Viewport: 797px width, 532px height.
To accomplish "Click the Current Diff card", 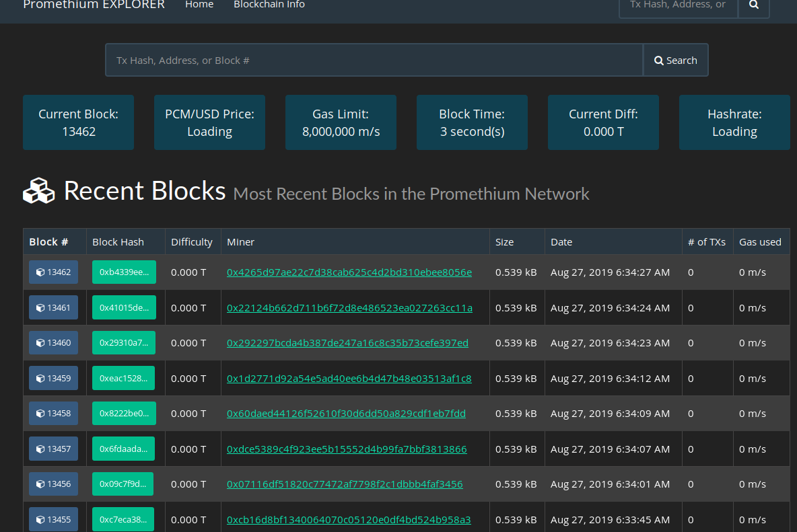I will 603,122.
